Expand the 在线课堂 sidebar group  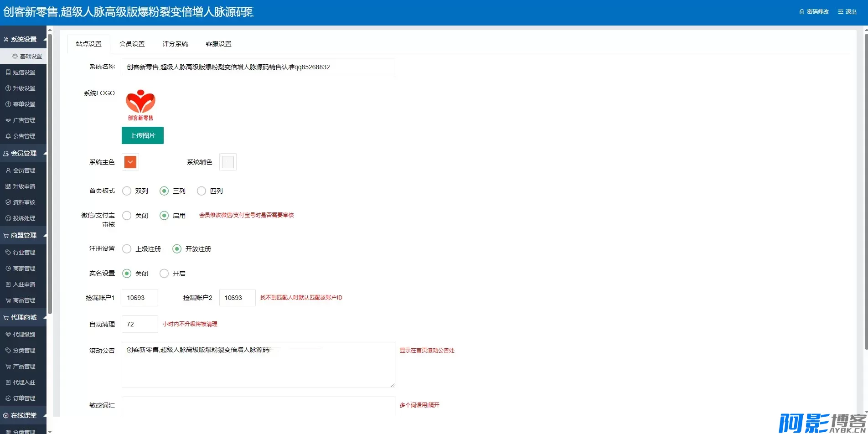click(x=45, y=416)
